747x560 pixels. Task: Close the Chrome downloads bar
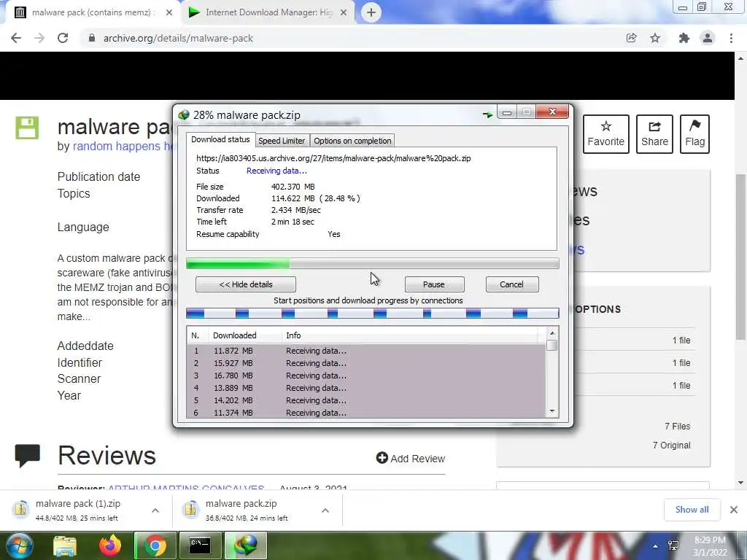[734, 510]
